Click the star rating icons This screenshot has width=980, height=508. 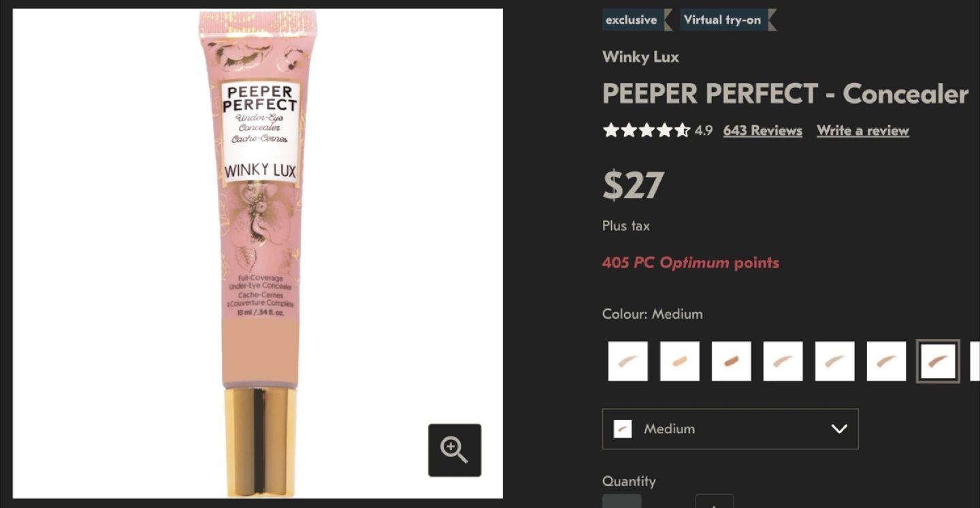click(x=647, y=130)
